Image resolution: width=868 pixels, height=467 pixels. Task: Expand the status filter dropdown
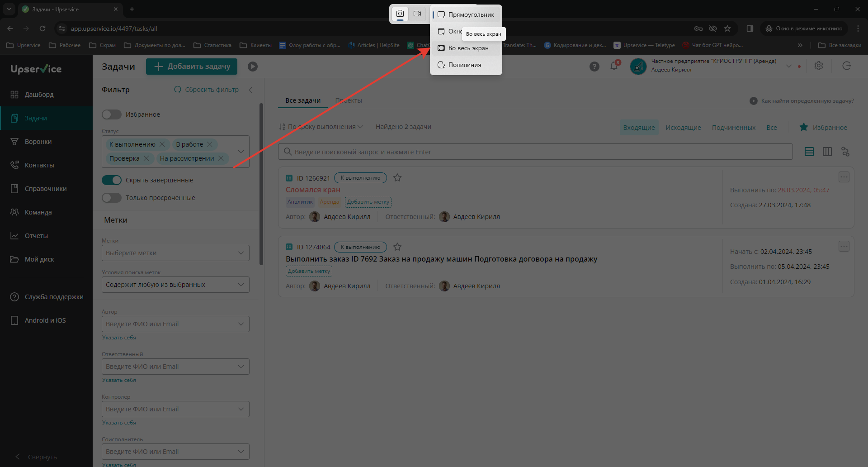[241, 152]
